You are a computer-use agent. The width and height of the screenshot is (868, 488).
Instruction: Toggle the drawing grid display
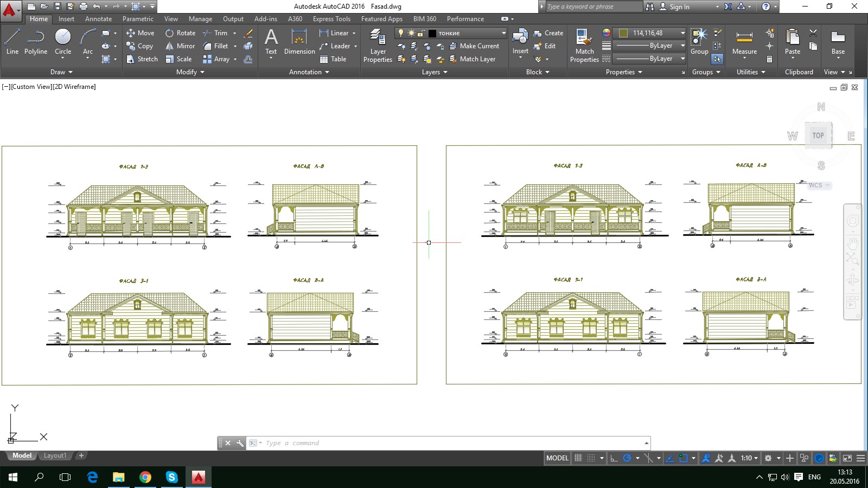click(x=578, y=458)
